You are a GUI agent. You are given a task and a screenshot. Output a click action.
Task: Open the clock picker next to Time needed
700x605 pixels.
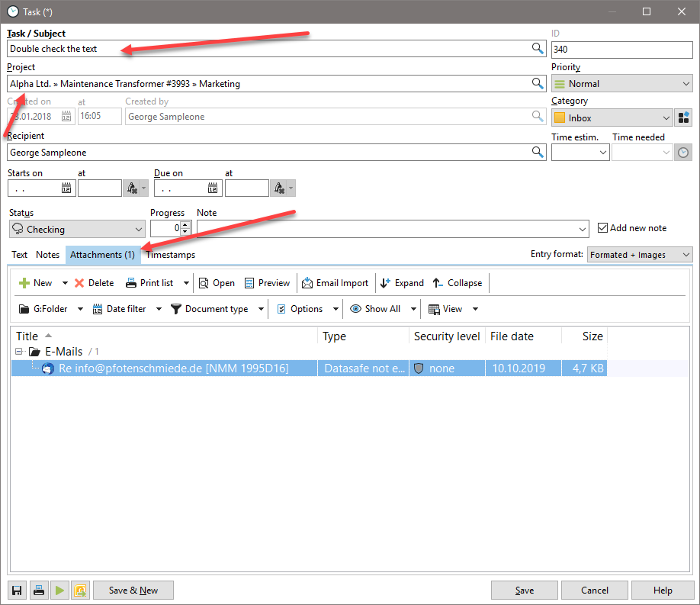(x=683, y=152)
